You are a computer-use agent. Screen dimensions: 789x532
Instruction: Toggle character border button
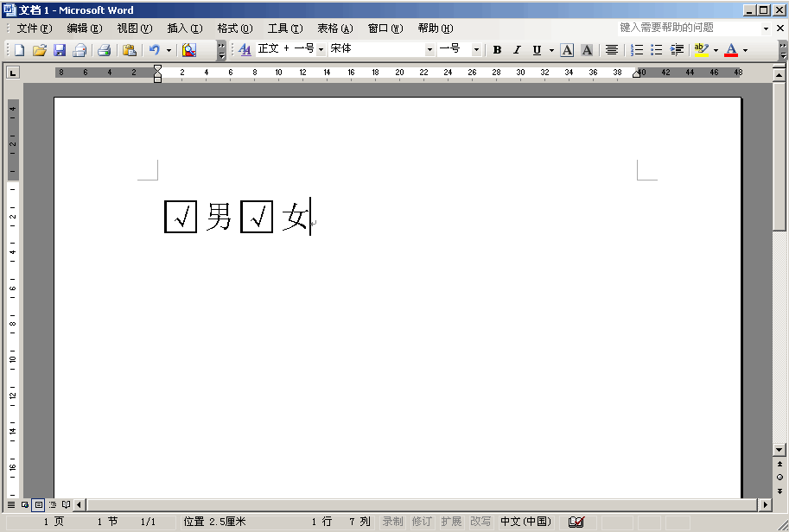coord(567,50)
